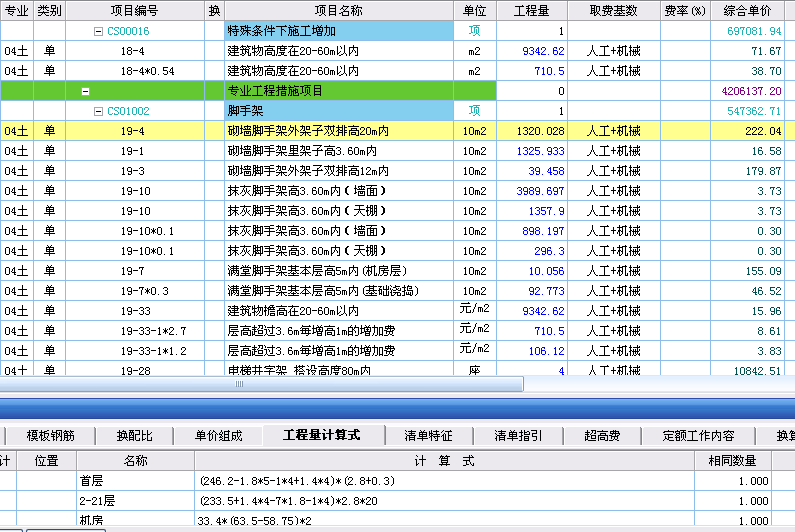Open the 换配比 tab

tap(134, 436)
